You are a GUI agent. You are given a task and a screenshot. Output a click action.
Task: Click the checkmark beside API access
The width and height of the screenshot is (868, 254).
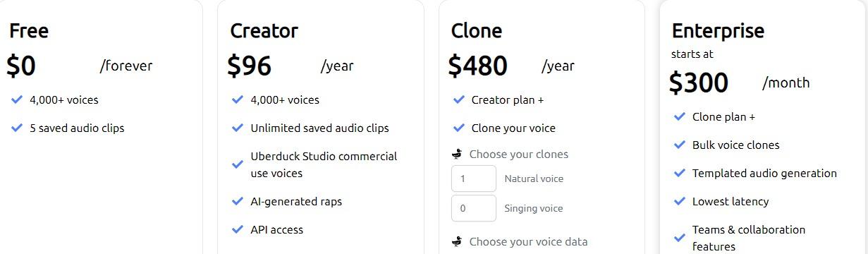click(238, 229)
